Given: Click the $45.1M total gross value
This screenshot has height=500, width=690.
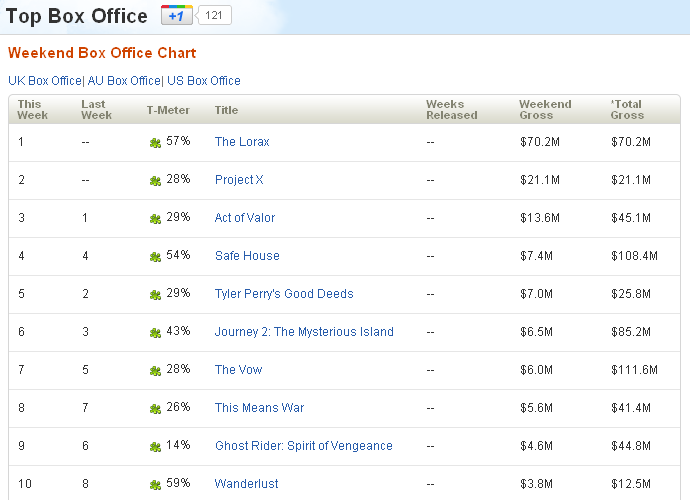Looking at the screenshot, I should [x=631, y=218].
